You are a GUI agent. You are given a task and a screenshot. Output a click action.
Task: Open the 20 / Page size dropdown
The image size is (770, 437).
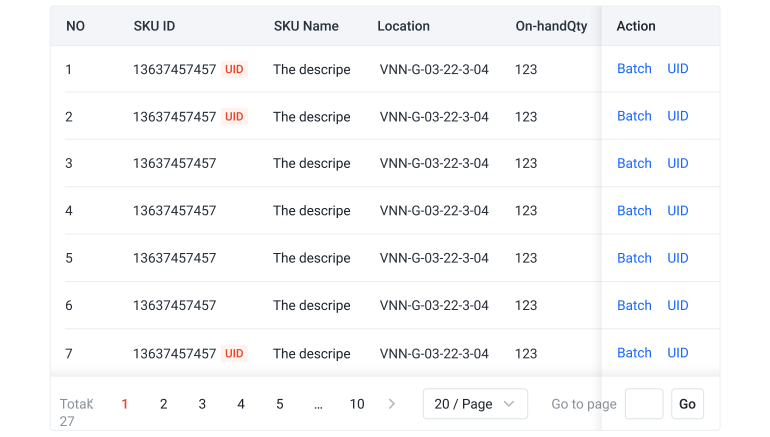click(475, 404)
